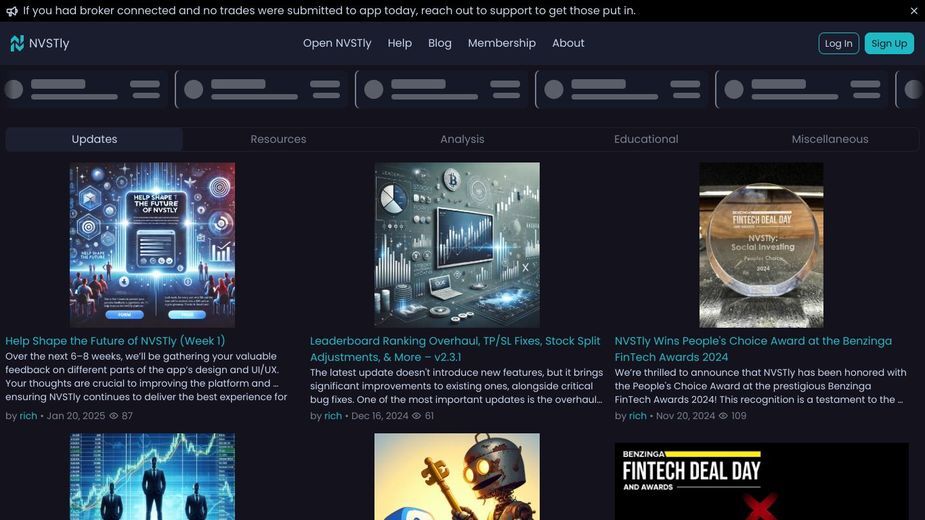
Task: Click the Nov 20, 2024 post date
Action: pos(685,416)
